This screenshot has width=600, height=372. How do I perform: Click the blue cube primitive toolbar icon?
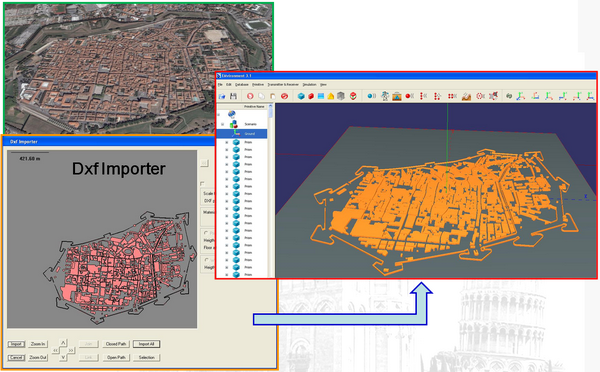pyautogui.click(x=301, y=96)
